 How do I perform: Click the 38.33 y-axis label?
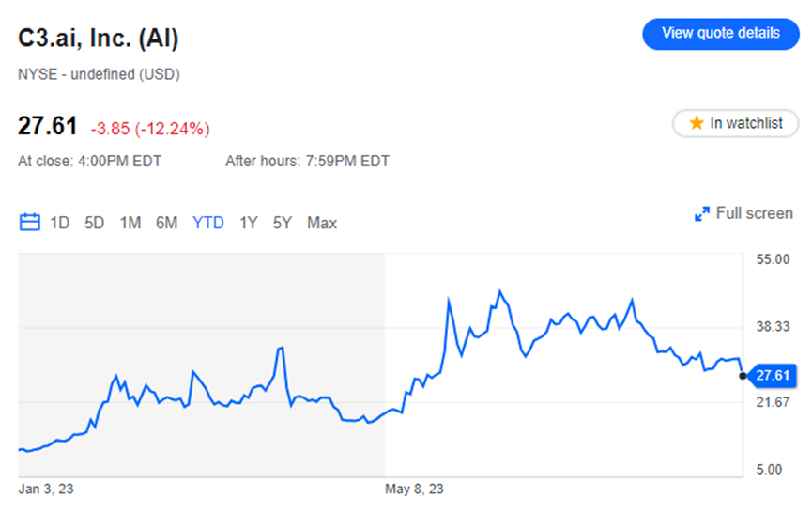774,327
